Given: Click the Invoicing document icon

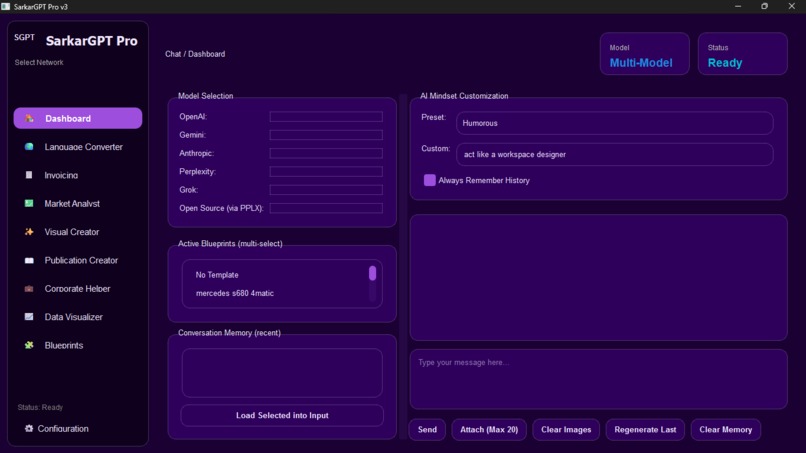Looking at the screenshot, I should click(x=29, y=175).
